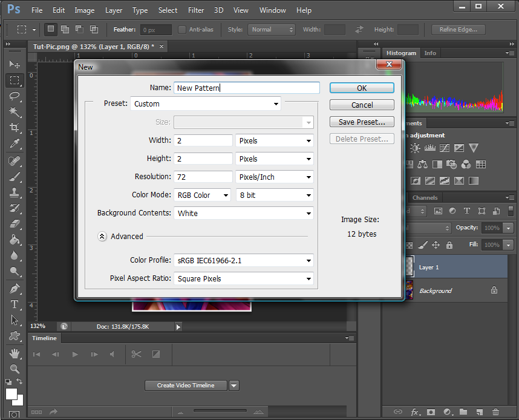This screenshot has height=420, width=519.
Task: Open the Preset dropdown showing Custom
Action: click(206, 103)
